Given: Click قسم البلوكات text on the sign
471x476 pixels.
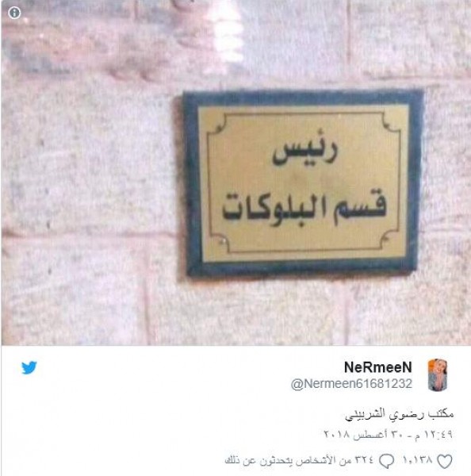Looking at the screenshot, I should 304,209.
